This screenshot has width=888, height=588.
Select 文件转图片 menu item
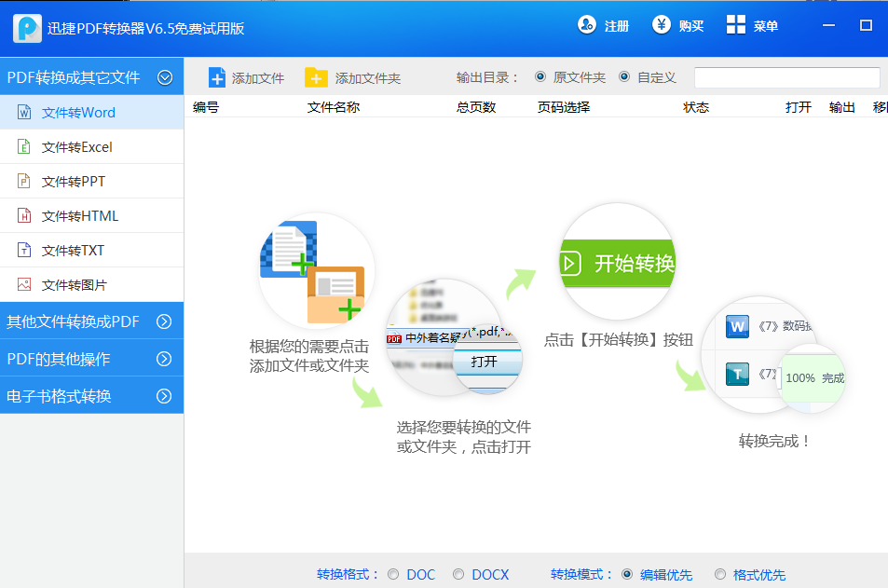tap(91, 284)
